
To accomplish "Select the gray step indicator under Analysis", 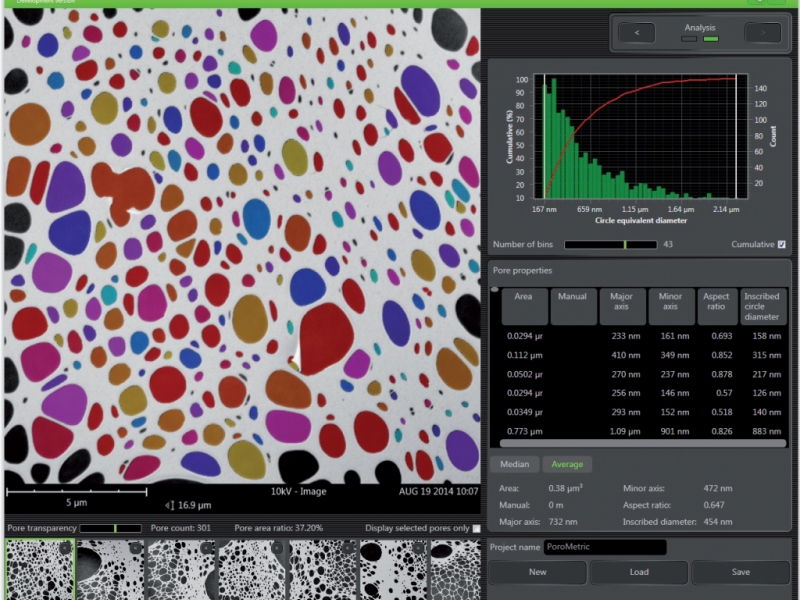I will coord(689,39).
